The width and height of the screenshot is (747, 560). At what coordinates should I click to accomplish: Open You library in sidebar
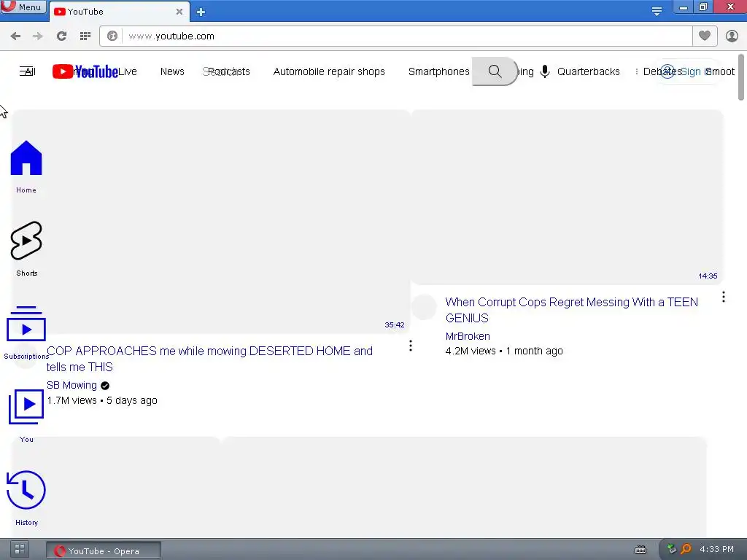26,416
